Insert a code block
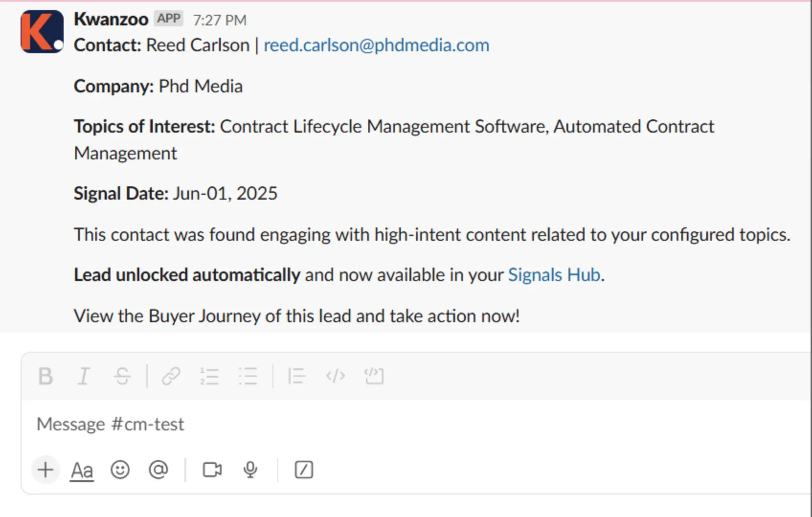The height and width of the screenshot is (517, 812). (x=374, y=376)
